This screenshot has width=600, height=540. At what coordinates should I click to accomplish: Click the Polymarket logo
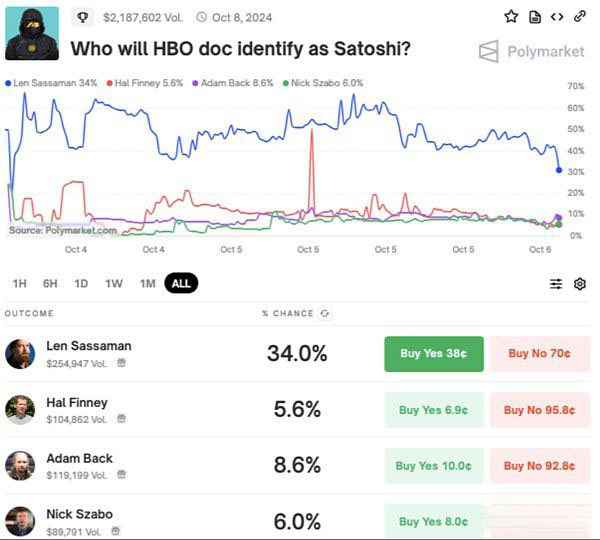click(530, 51)
